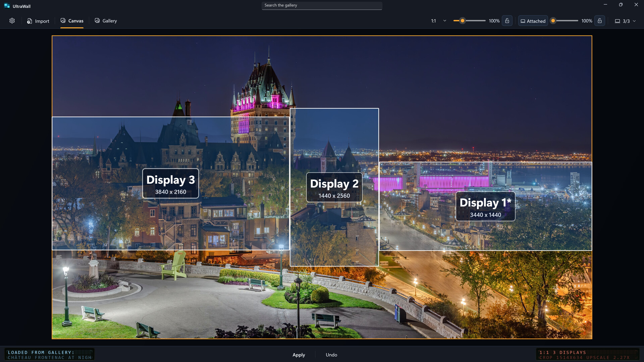Image resolution: width=644 pixels, height=362 pixels.
Task: Select the Display 1* label box
Action: [x=485, y=206]
